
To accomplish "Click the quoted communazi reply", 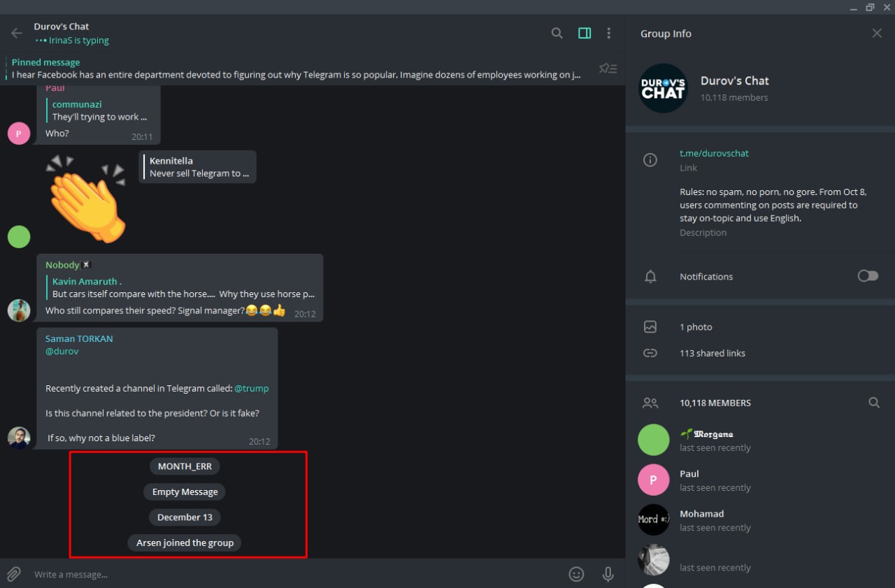I will tap(98, 110).
